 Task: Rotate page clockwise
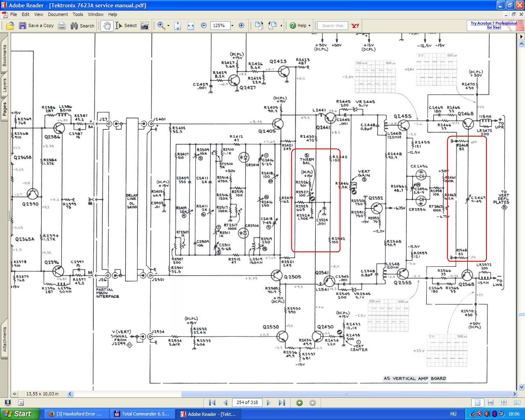(259, 26)
